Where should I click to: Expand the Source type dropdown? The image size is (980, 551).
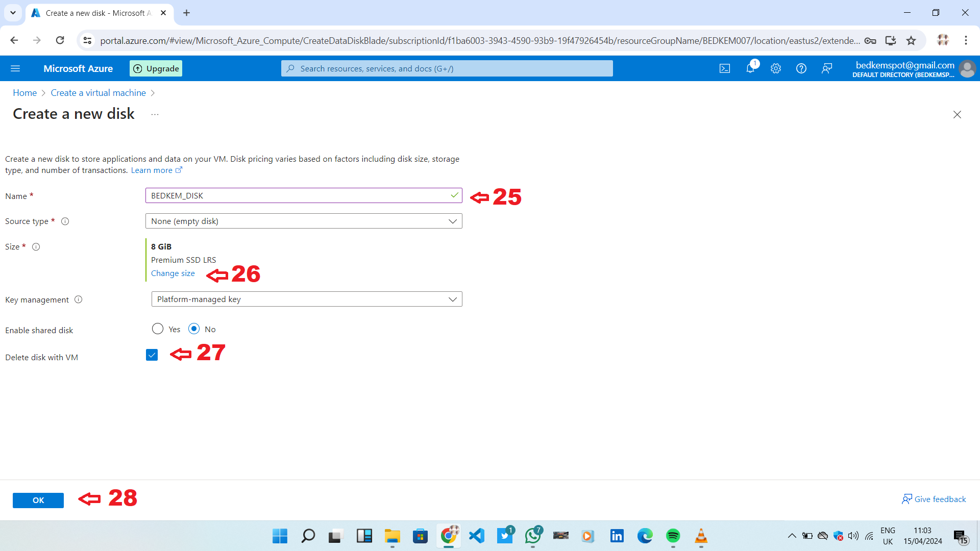click(304, 221)
